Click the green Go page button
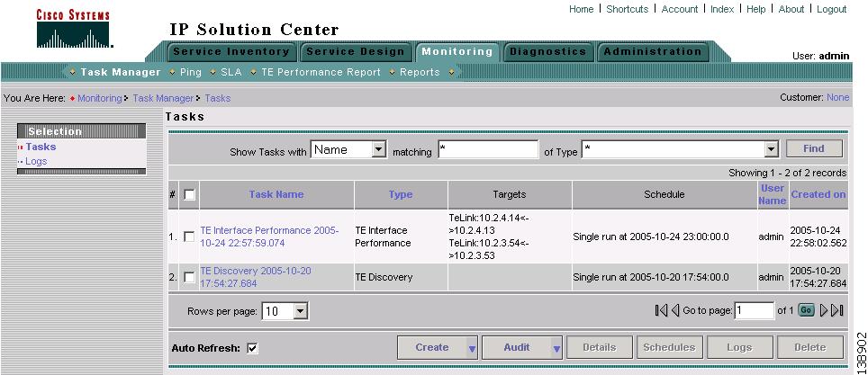 pyautogui.click(x=806, y=311)
